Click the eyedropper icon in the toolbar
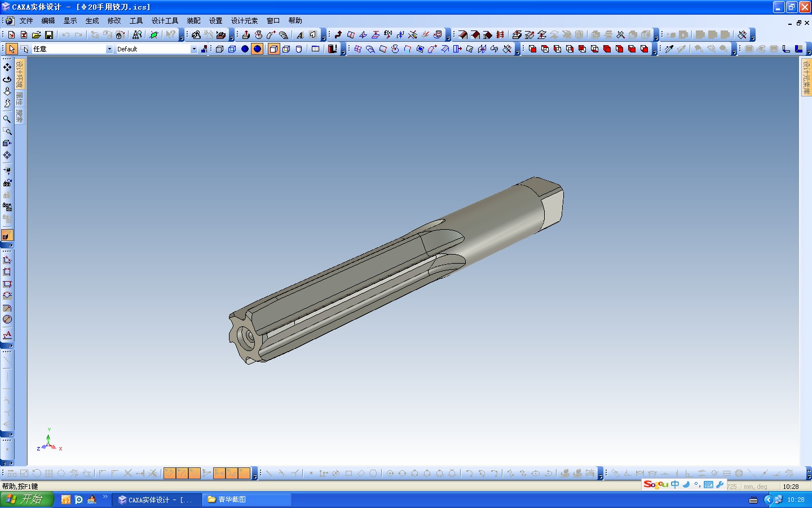The width and height of the screenshot is (812, 508). point(669,49)
